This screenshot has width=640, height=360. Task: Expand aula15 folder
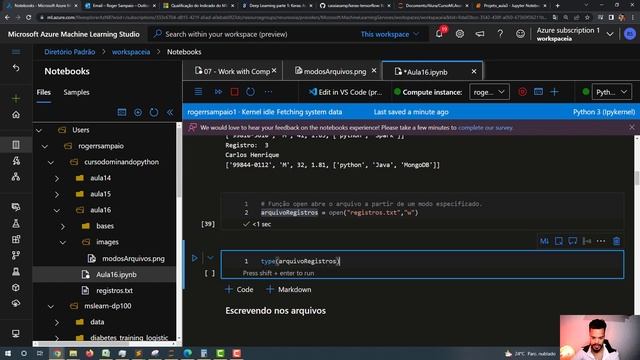57,194
